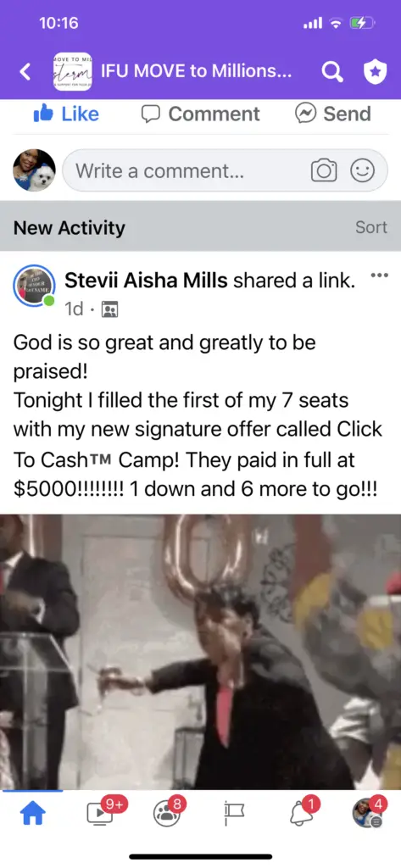
Task: Open the Notifications bell
Action: 302,813
